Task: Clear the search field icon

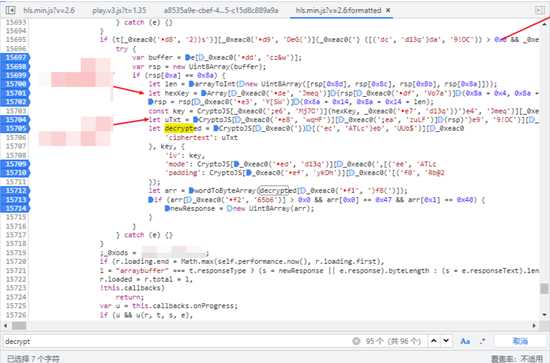Action: pos(356,341)
